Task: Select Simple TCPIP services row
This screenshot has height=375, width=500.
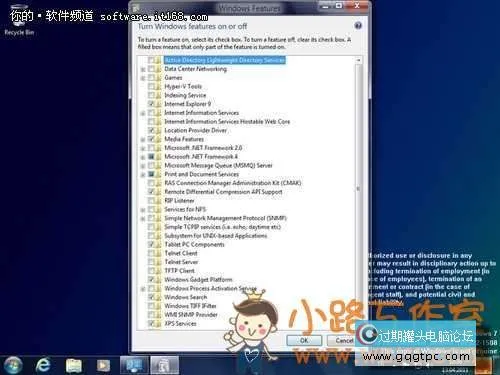Action: tap(223, 227)
